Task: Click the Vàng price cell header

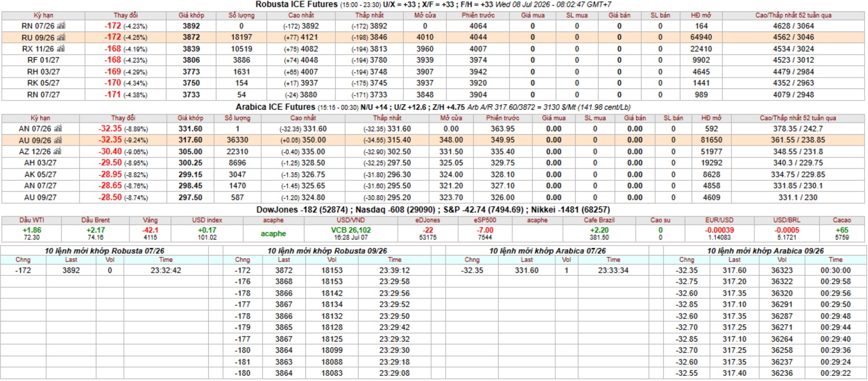Action: coord(150,220)
